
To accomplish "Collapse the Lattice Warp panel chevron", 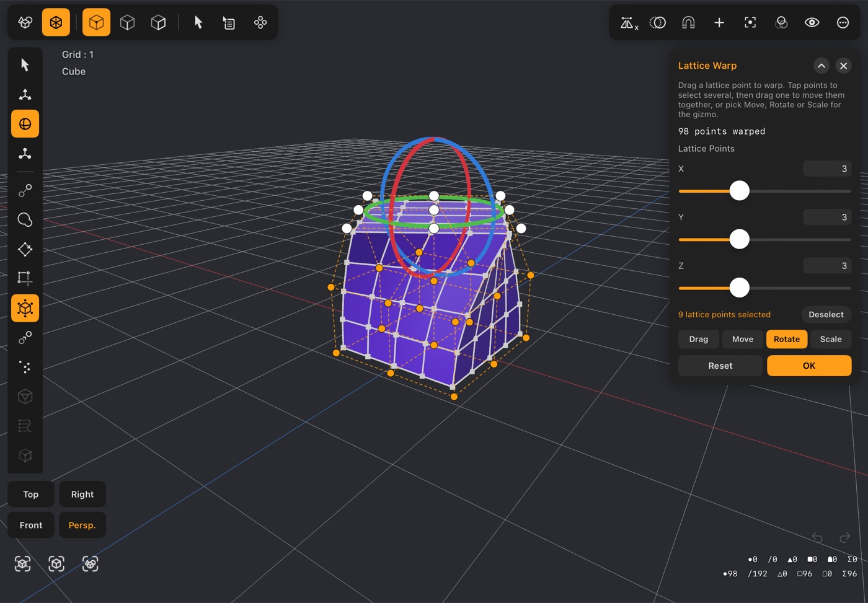I will pos(821,66).
